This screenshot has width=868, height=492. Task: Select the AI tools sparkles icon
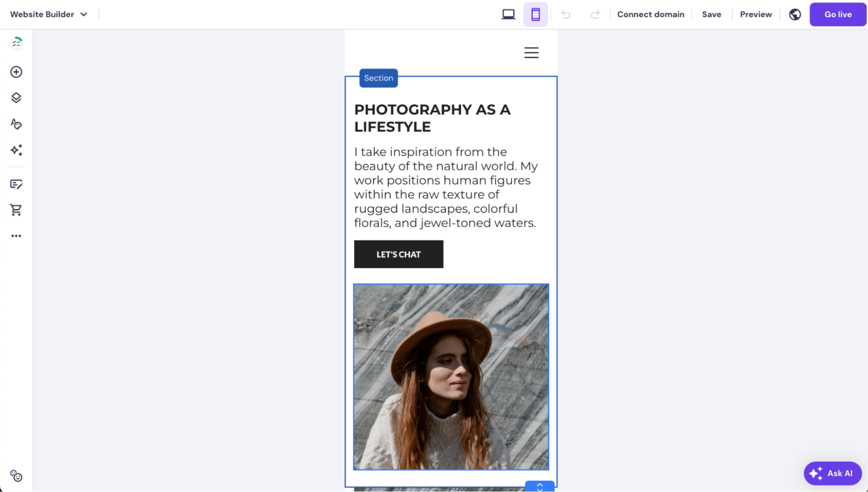16,150
